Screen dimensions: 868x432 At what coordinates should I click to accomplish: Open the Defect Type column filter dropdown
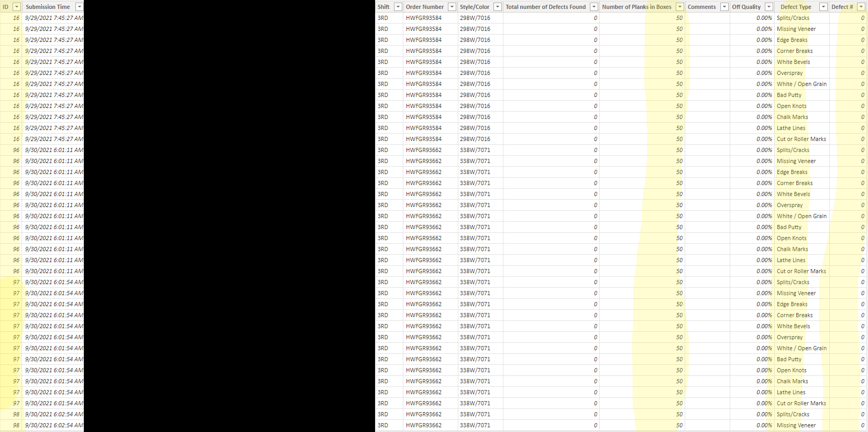click(823, 7)
